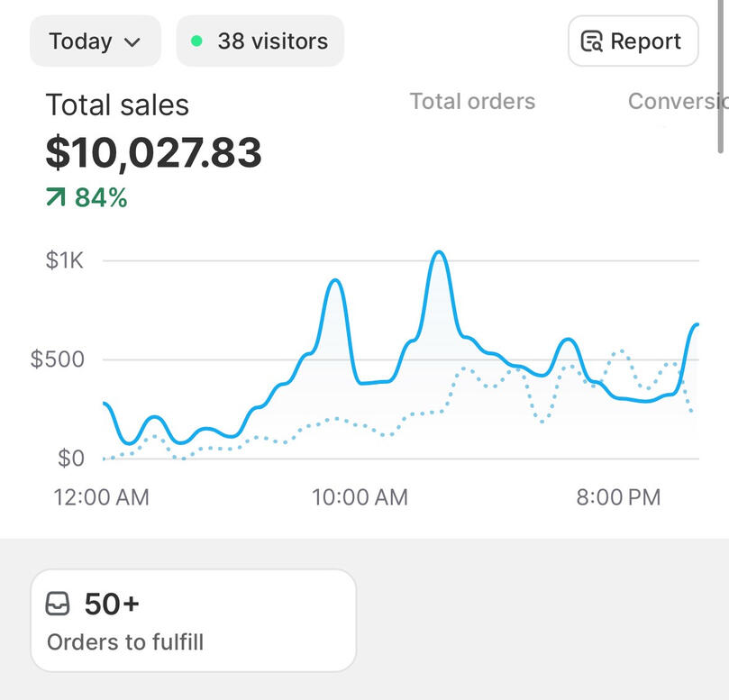Viewport: 729px width, 700px height.
Task: Click the chevron arrow beside Today
Action: [132, 42]
